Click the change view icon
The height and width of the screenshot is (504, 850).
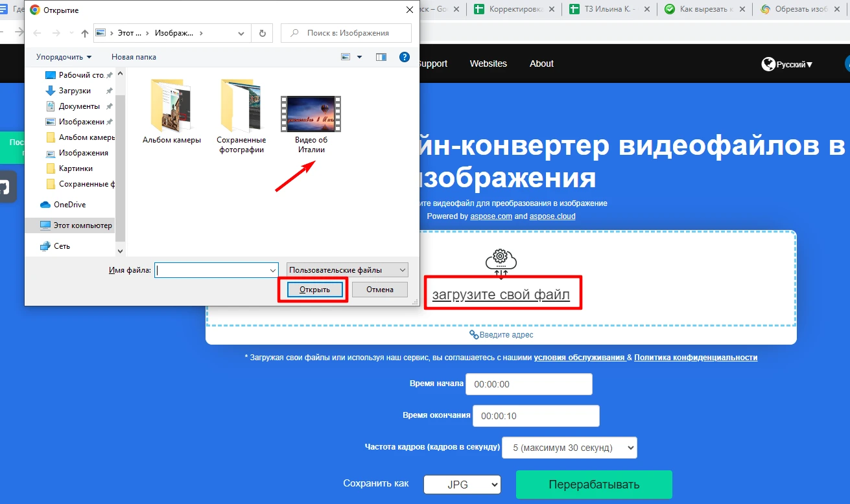pos(346,57)
